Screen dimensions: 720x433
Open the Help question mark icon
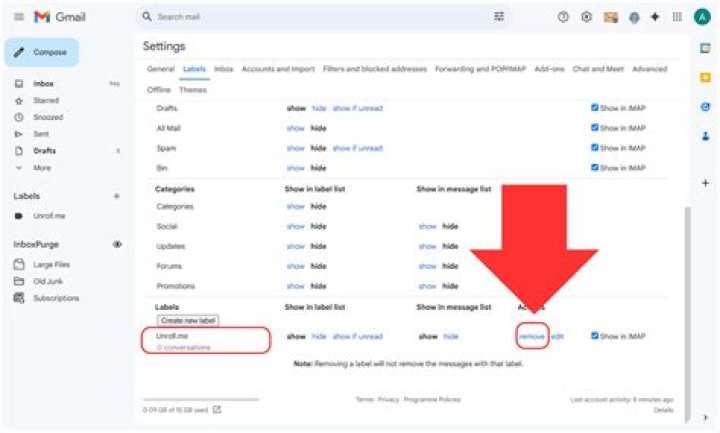[563, 17]
